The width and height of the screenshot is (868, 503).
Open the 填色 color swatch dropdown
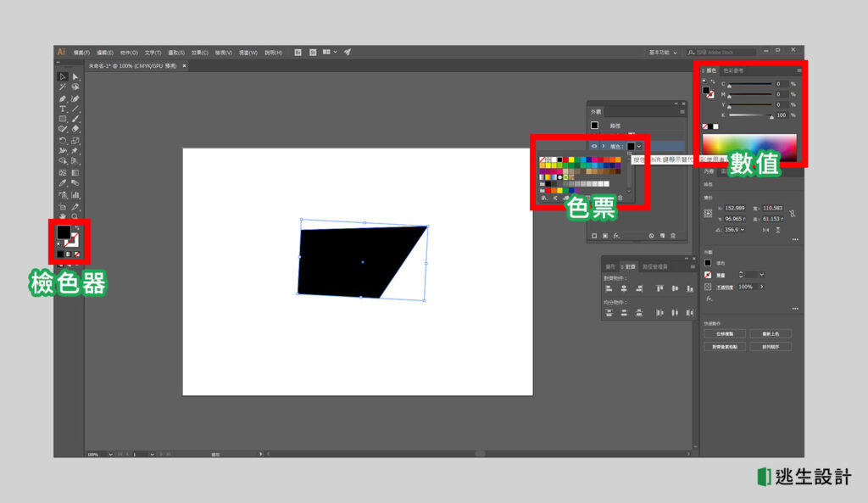click(638, 146)
